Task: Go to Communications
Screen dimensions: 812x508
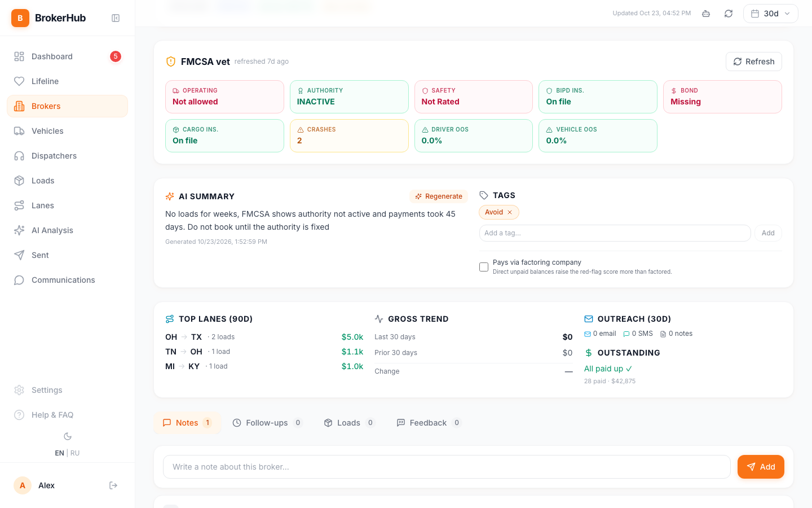Action: pos(68,280)
